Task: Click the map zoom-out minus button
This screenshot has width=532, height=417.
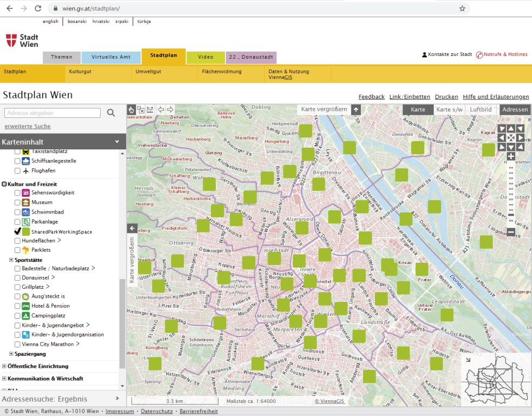Action: (x=511, y=232)
